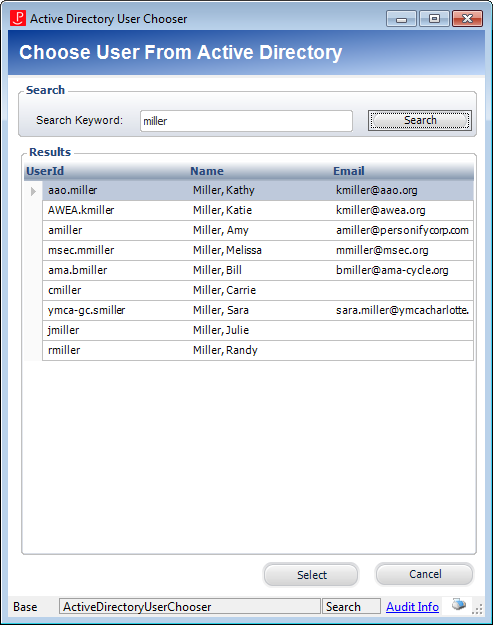Click the Search button next to keyword field
Image resolution: width=493 pixels, height=625 pixels.
(420, 120)
